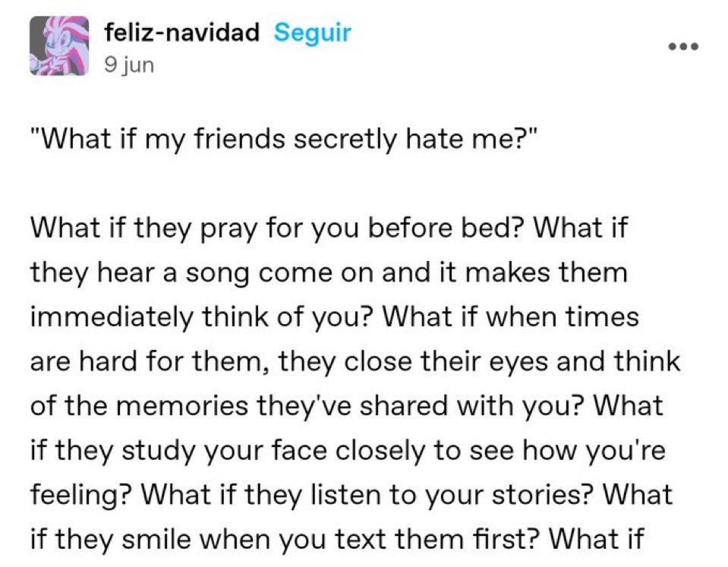Click the "9 jun" post date
This screenshot has height=567, width=728.
pyautogui.click(x=128, y=65)
